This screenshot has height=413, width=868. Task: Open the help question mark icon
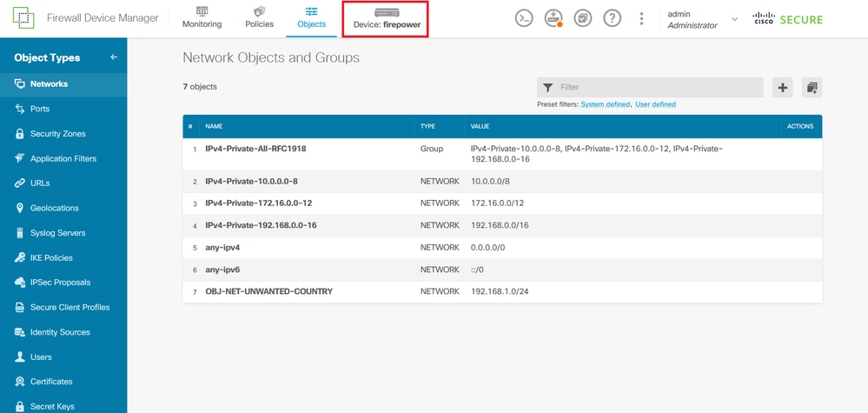point(612,18)
